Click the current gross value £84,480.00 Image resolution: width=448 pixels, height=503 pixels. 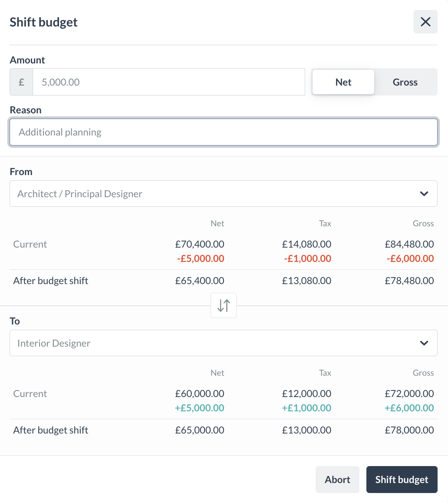(x=409, y=244)
